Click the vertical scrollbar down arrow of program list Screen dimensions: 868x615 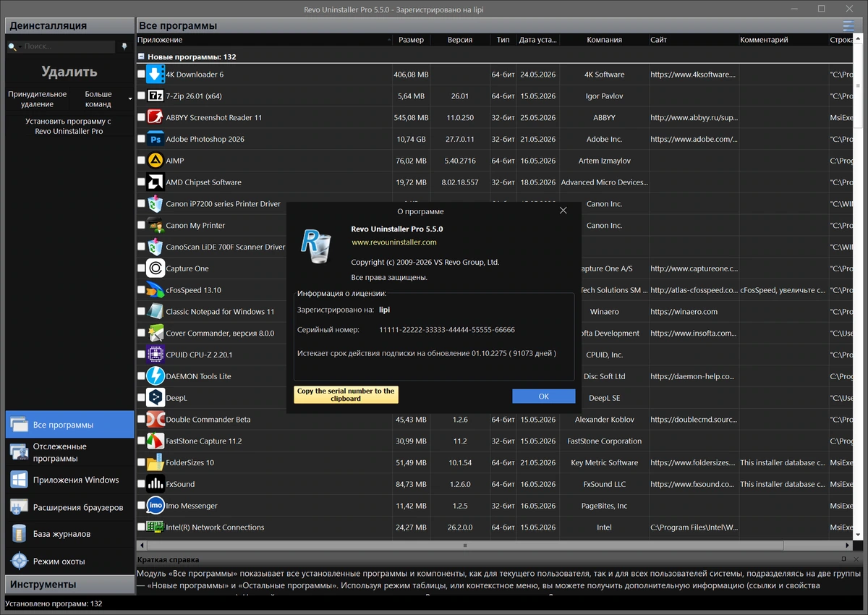857,535
